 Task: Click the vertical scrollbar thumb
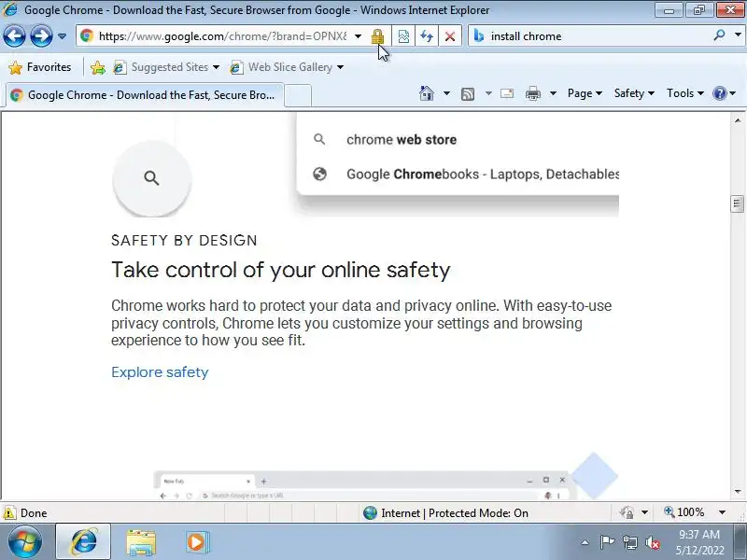(x=737, y=203)
